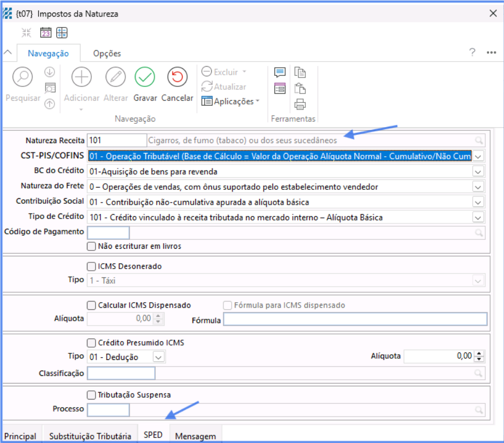Open the Aplicações menu button
This screenshot has width=504, height=443.
[230, 101]
